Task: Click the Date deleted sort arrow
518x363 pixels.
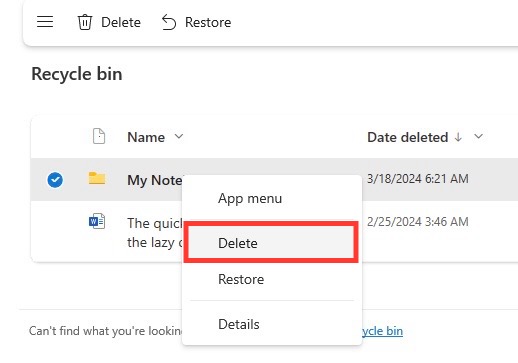Action: point(458,137)
